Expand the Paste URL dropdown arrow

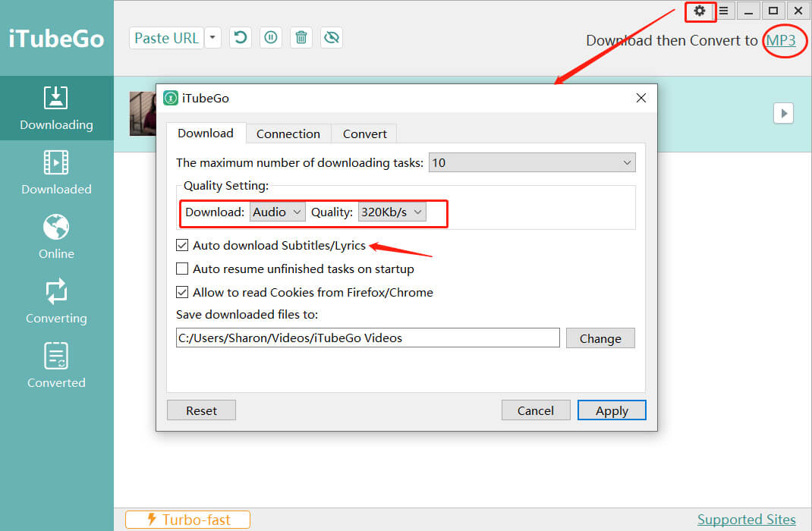pyautogui.click(x=212, y=38)
